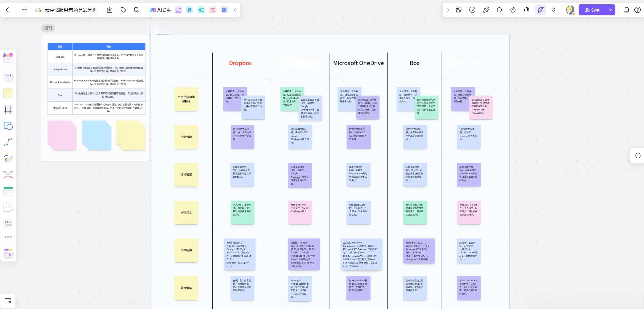Click the 分享 share button
Image resolution: width=644 pixels, height=309 pixels.
click(x=592, y=10)
